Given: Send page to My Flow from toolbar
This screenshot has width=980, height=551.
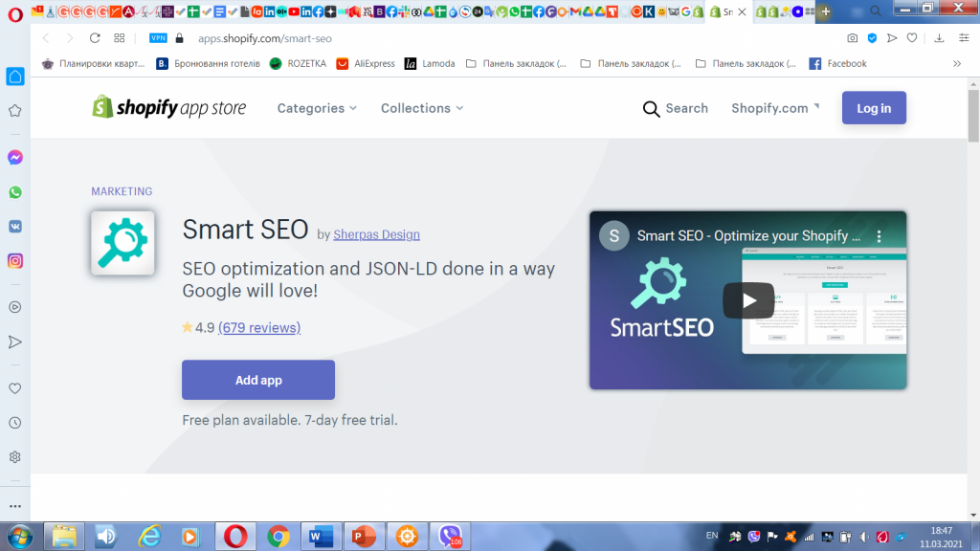Looking at the screenshot, I should pyautogui.click(x=892, y=38).
